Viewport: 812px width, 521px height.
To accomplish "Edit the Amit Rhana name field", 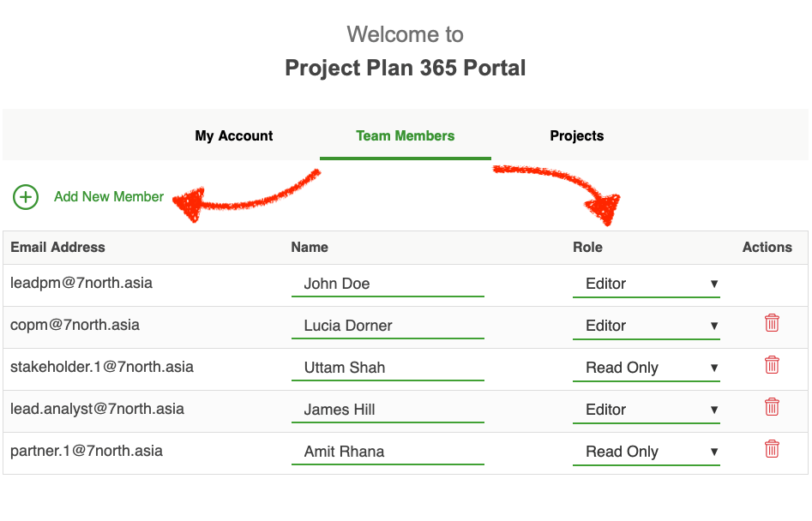I will pyautogui.click(x=388, y=452).
